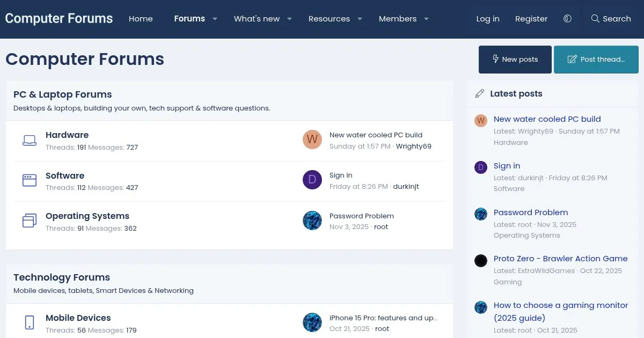Expand the What's new dropdown arrow
The image size is (644, 338).
(x=289, y=19)
